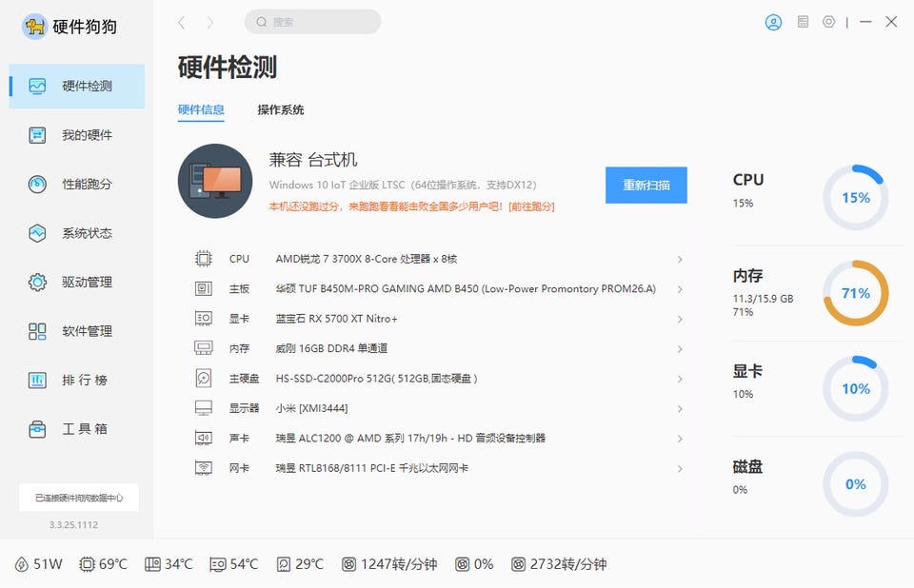Click the graphics card icon in list
914x588 pixels.
(x=204, y=318)
